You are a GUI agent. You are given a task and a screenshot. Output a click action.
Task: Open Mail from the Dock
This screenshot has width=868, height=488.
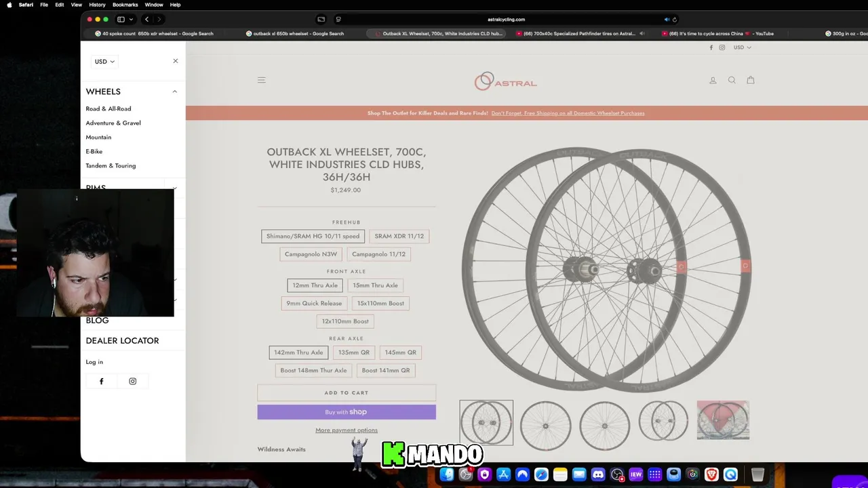pos(579,474)
